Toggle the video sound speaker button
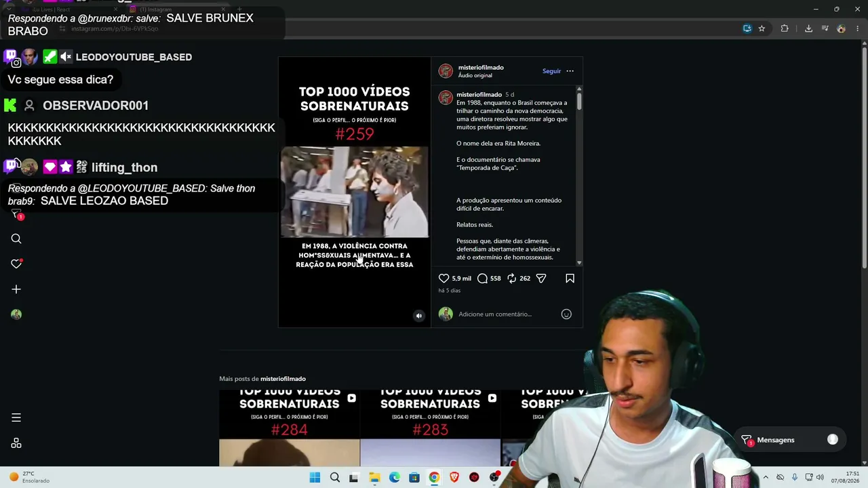The width and height of the screenshot is (868, 488). point(418,316)
